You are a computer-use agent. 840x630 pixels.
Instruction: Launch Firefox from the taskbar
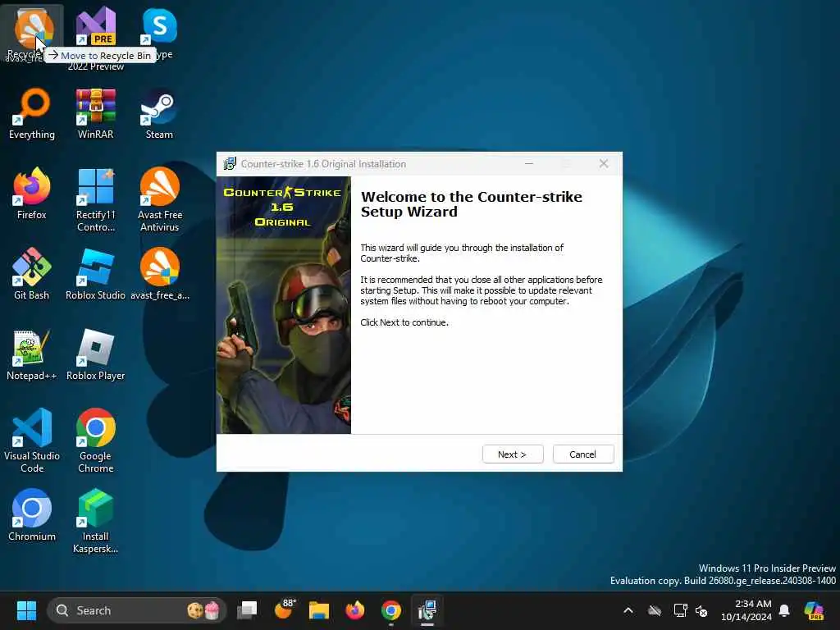[x=354, y=610]
